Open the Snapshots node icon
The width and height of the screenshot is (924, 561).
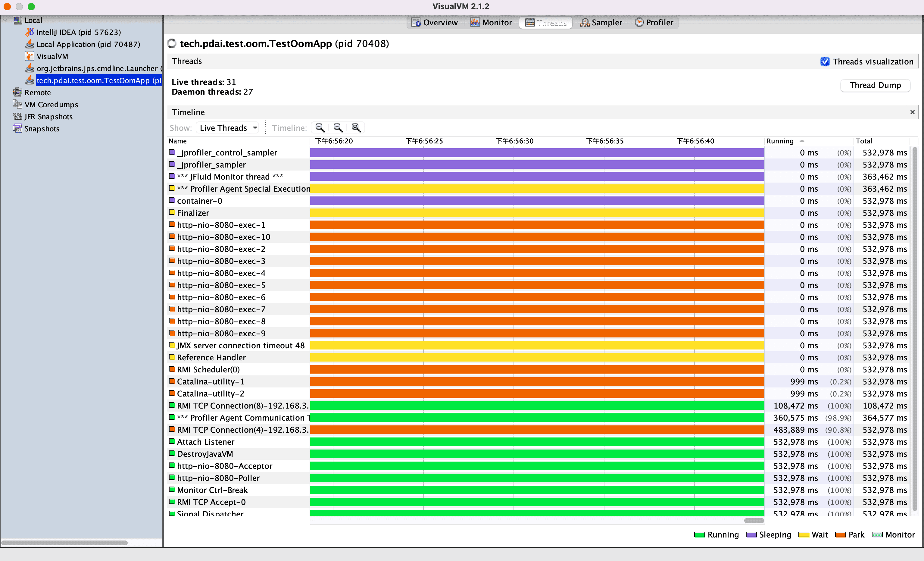tap(17, 129)
